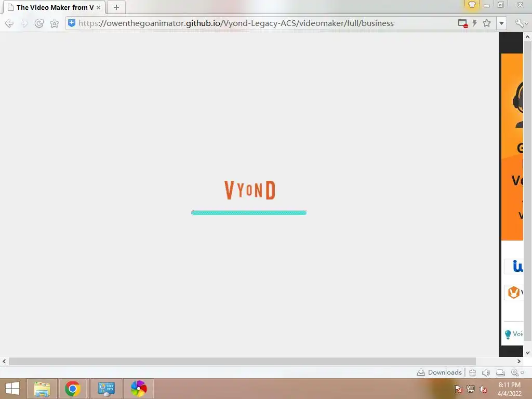Click the vertical scrollbar thumb

528,191
